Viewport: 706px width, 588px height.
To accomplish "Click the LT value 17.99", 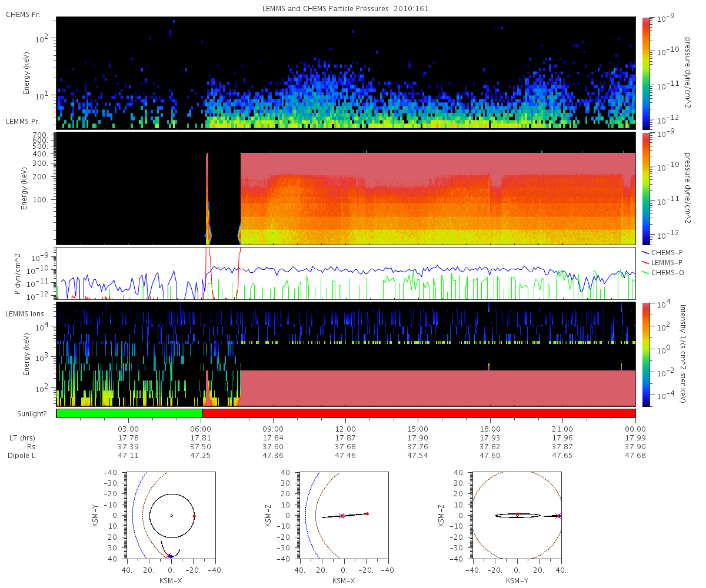I will 635,437.
